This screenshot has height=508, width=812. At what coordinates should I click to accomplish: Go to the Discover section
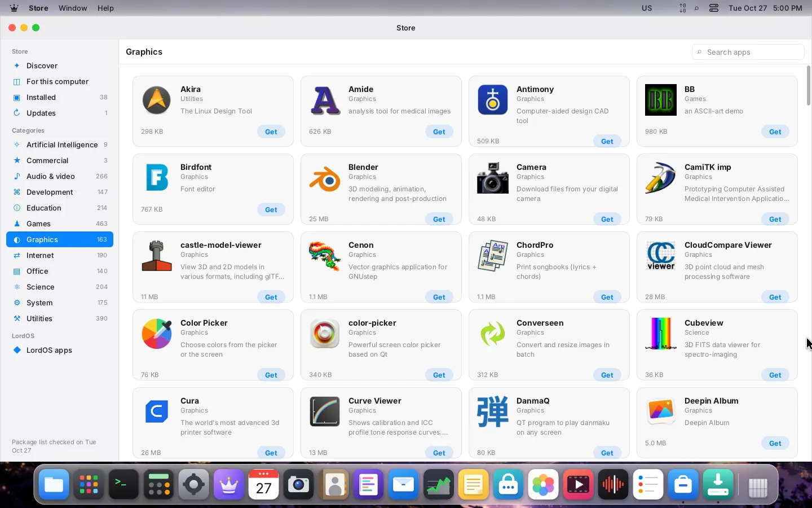(x=60, y=65)
